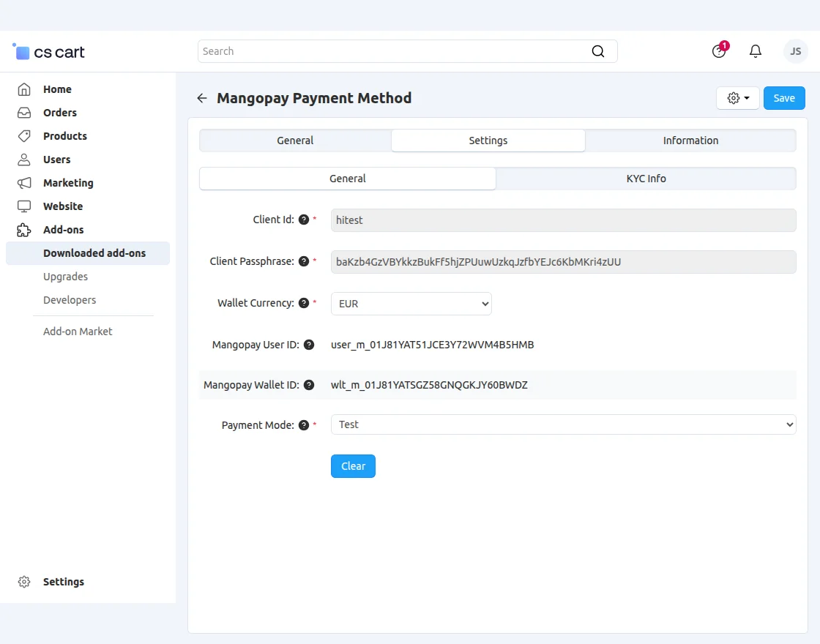Open the KYC Info sub-tab
Viewport: 820px width, 644px height.
point(646,179)
